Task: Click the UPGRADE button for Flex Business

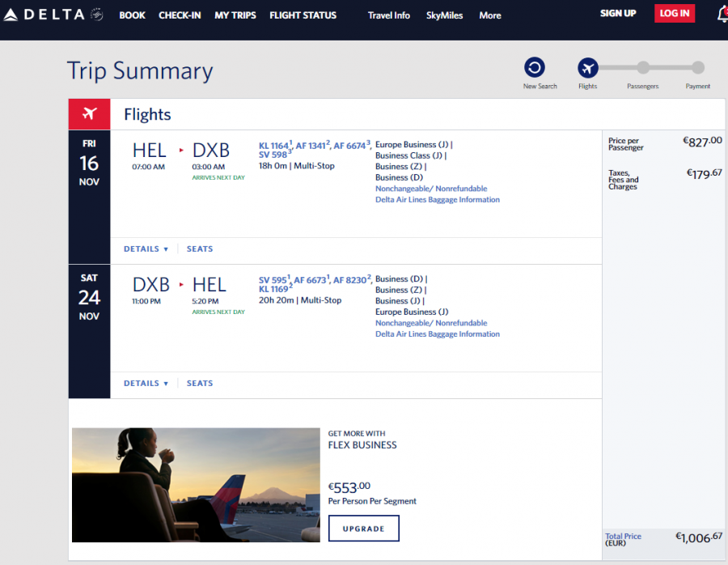Action: click(x=363, y=529)
